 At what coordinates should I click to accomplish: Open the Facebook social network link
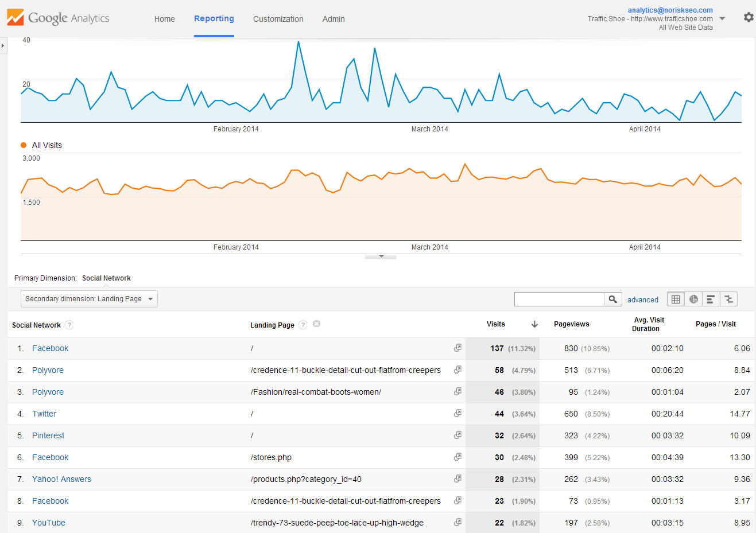[x=50, y=348]
